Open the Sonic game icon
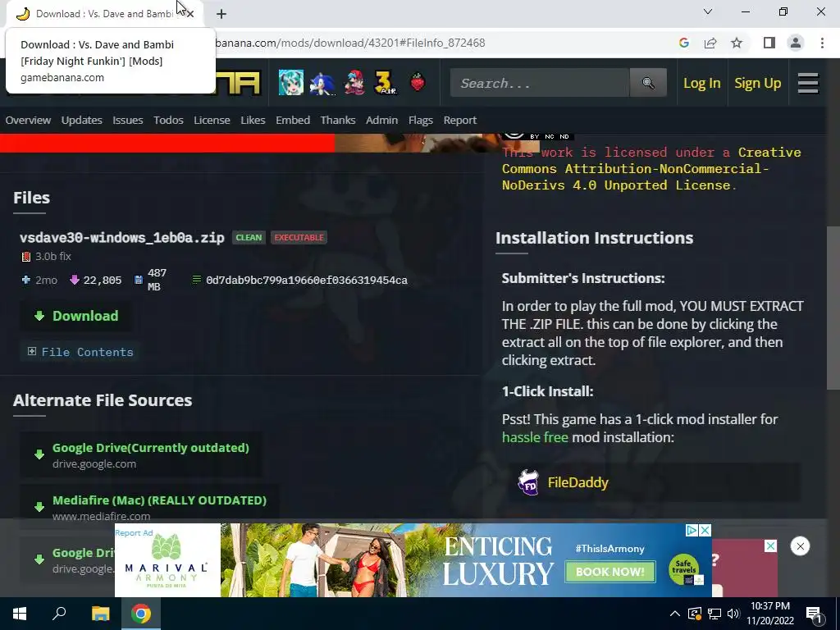The width and height of the screenshot is (840, 630). [322, 83]
